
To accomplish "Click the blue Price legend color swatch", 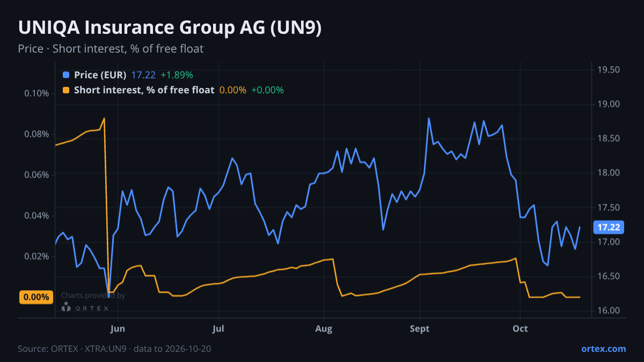I will [66, 75].
